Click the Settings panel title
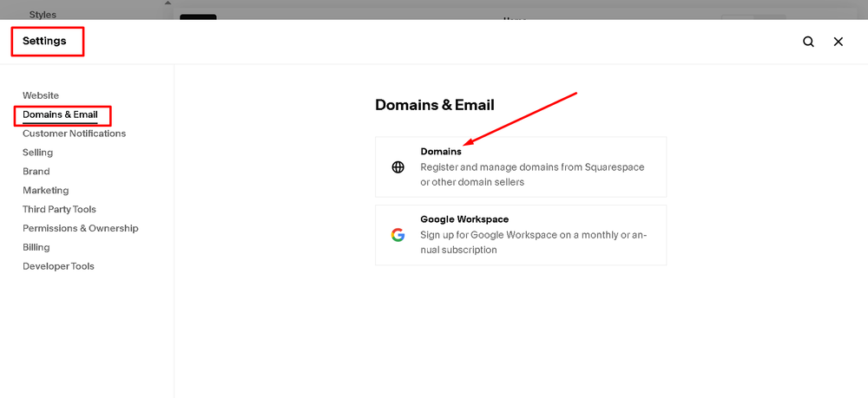The image size is (868, 398). (x=44, y=41)
